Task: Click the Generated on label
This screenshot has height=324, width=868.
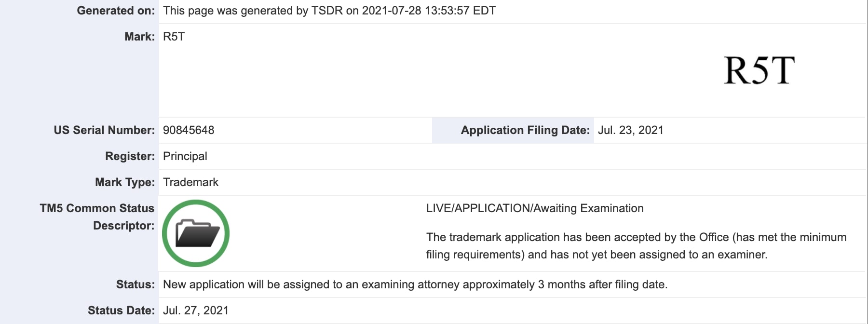Action: click(116, 11)
